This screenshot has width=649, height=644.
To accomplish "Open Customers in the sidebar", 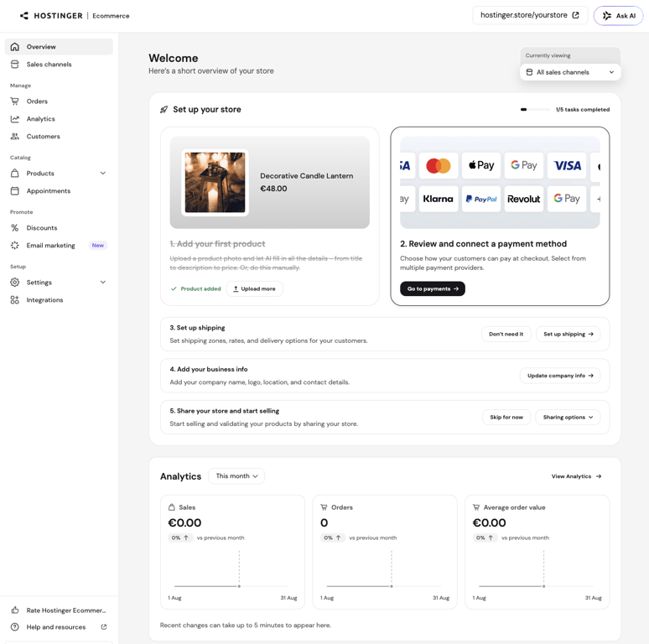I will point(59,136).
